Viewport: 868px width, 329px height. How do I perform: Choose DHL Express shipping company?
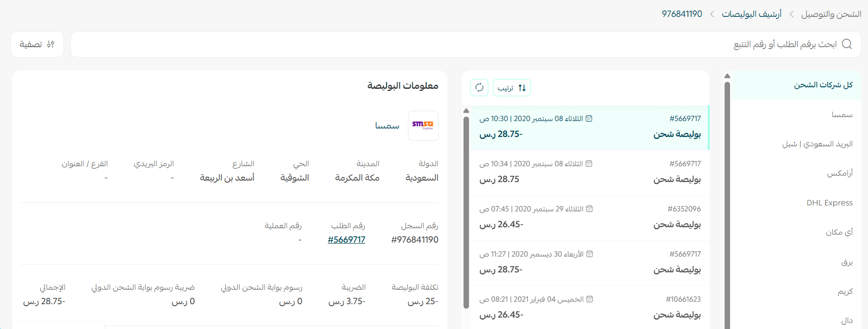click(x=829, y=202)
